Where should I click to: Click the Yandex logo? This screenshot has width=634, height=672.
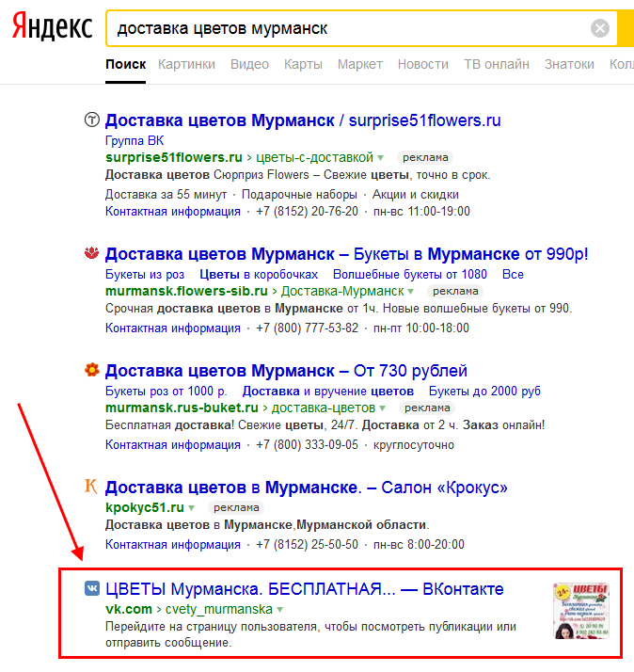coord(52,26)
